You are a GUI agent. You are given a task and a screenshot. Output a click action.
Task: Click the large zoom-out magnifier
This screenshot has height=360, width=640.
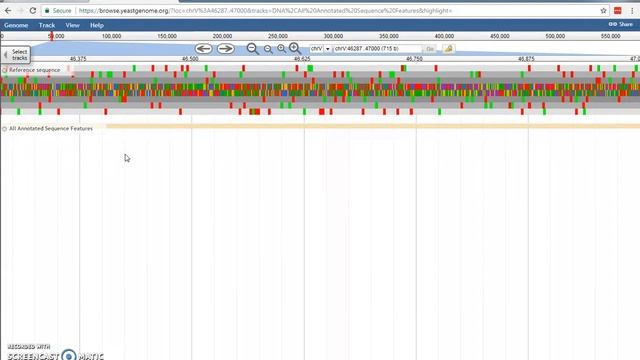[x=253, y=49]
